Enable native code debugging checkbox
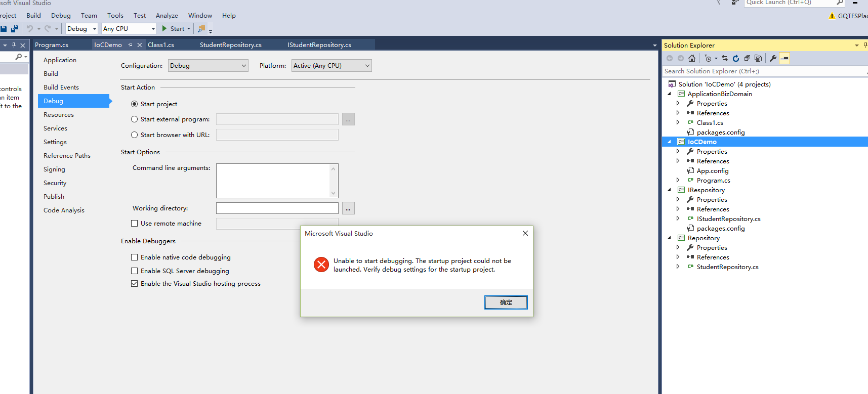 pyautogui.click(x=134, y=257)
